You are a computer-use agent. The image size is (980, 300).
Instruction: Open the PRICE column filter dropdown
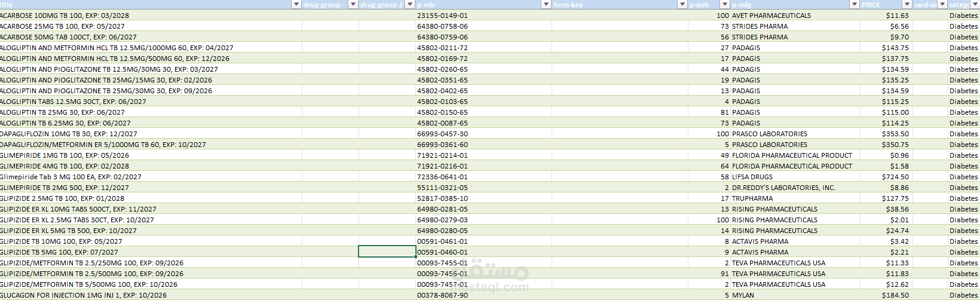click(x=907, y=4)
